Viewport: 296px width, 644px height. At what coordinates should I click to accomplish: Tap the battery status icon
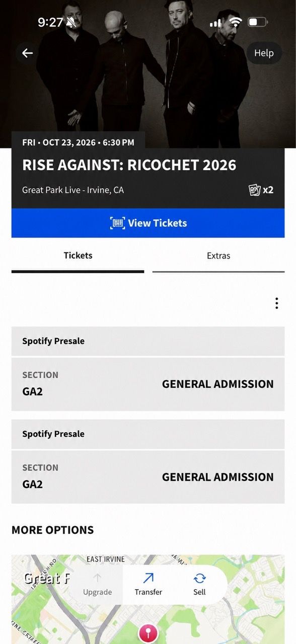coord(258,22)
